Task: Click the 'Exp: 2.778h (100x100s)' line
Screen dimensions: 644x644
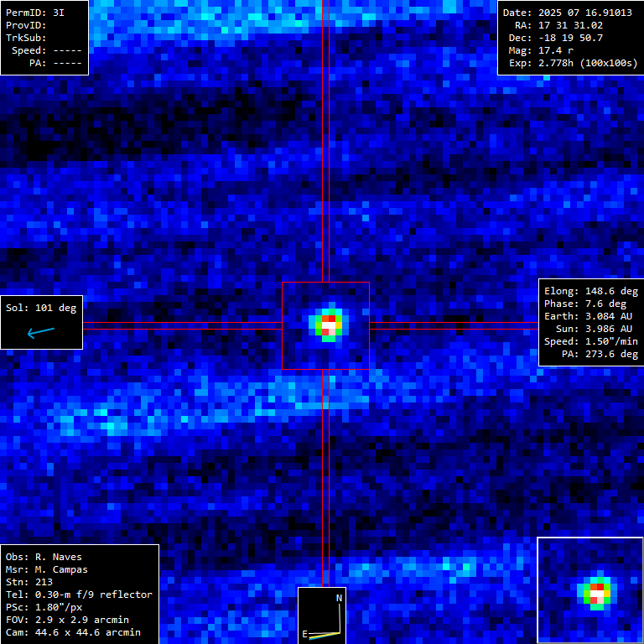Action: [573, 63]
